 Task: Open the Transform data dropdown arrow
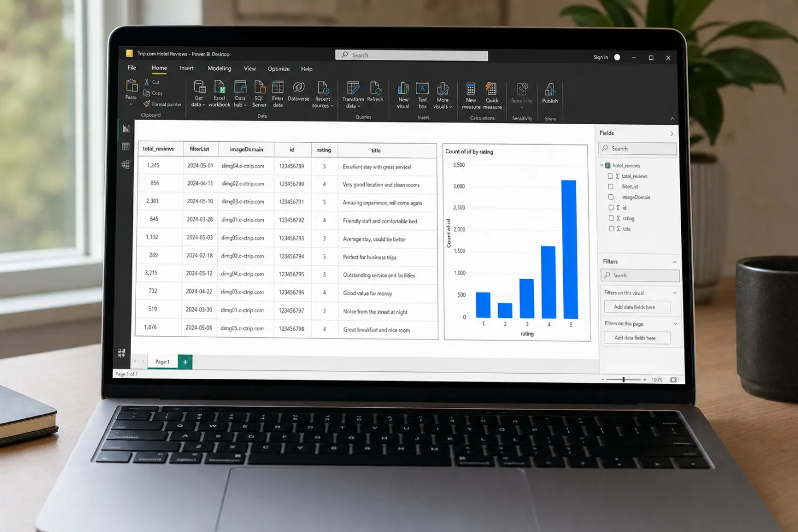tap(359, 107)
